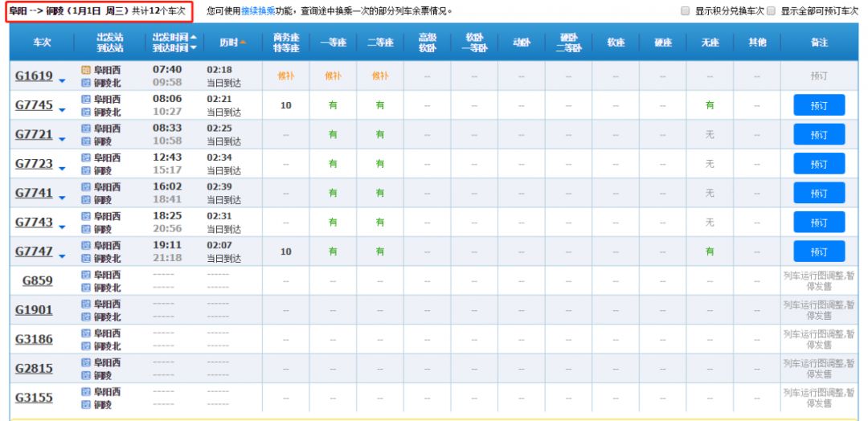Open train number G7741 link
Viewport: 868px width, 421px height.
click(34, 193)
